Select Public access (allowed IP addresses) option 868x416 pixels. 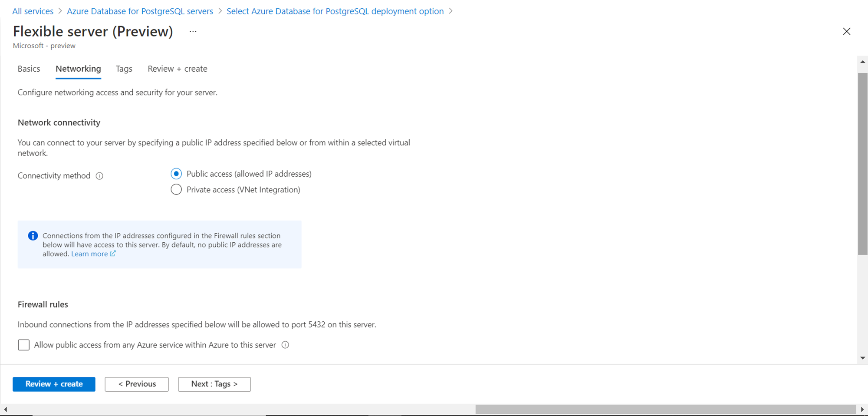176,174
